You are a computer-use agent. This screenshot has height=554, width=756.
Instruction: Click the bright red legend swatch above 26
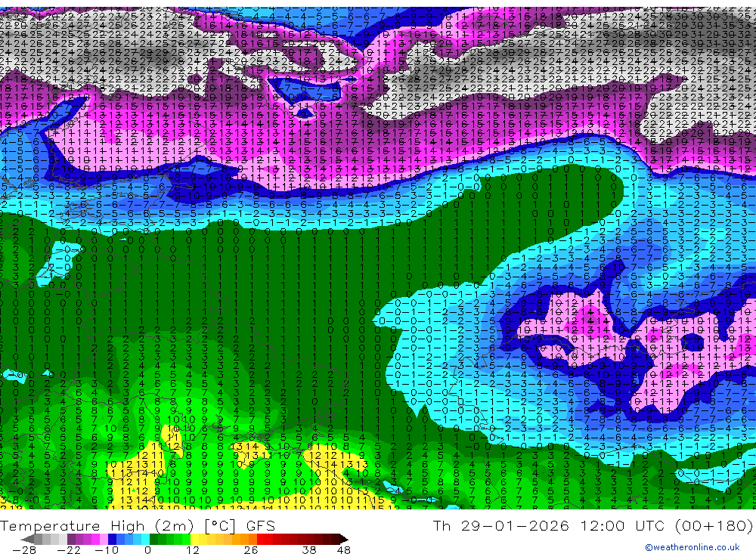261,539
